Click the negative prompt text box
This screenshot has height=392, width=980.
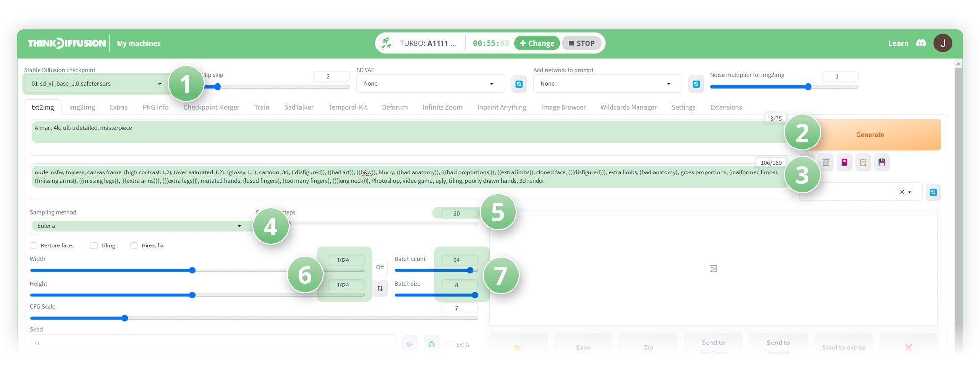(412, 182)
